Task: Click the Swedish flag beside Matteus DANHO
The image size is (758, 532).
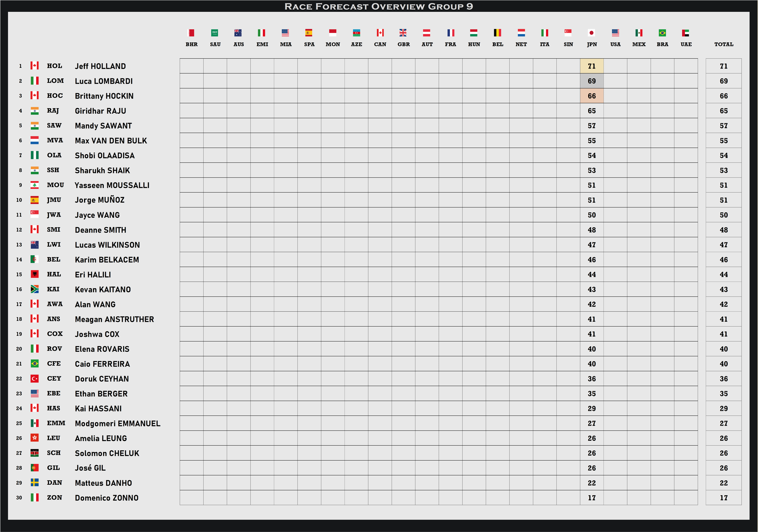Action: pos(34,483)
